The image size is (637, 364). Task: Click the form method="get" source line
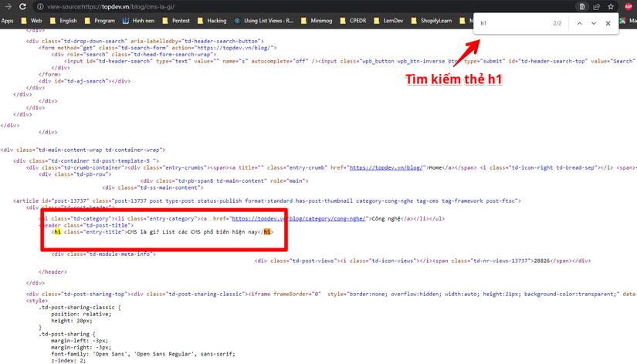tap(158, 48)
